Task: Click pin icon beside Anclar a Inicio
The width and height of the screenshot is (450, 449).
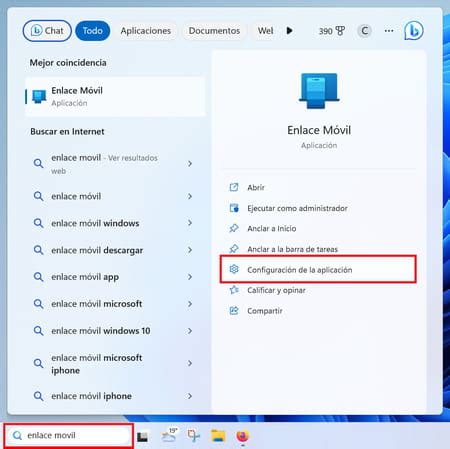Action: [234, 228]
